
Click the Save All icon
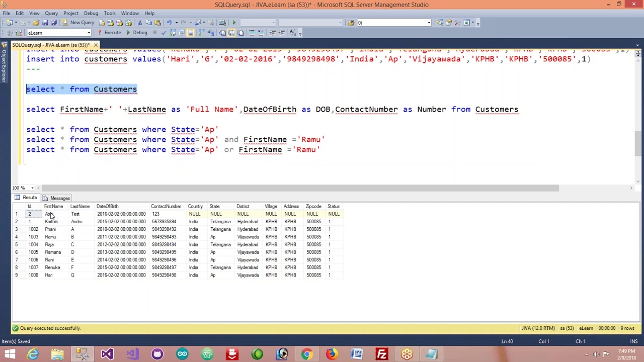[x=54, y=23]
